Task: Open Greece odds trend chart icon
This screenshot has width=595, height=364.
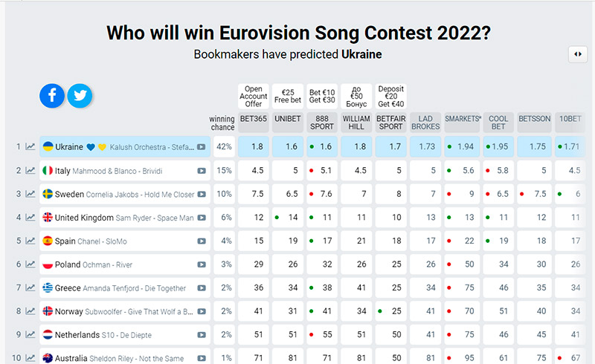Action: click(30, 288)
